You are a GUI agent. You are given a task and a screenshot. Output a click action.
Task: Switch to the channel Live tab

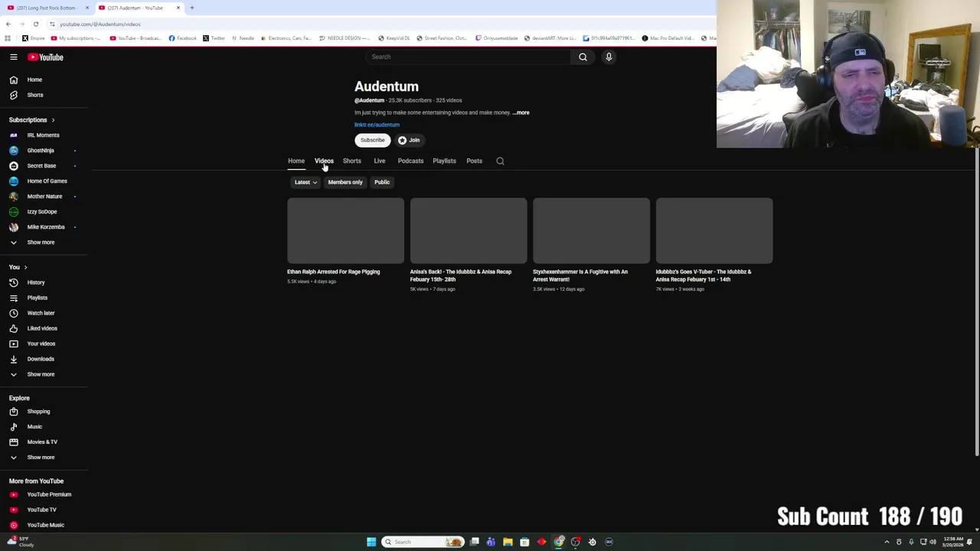[x=380, y=161]
